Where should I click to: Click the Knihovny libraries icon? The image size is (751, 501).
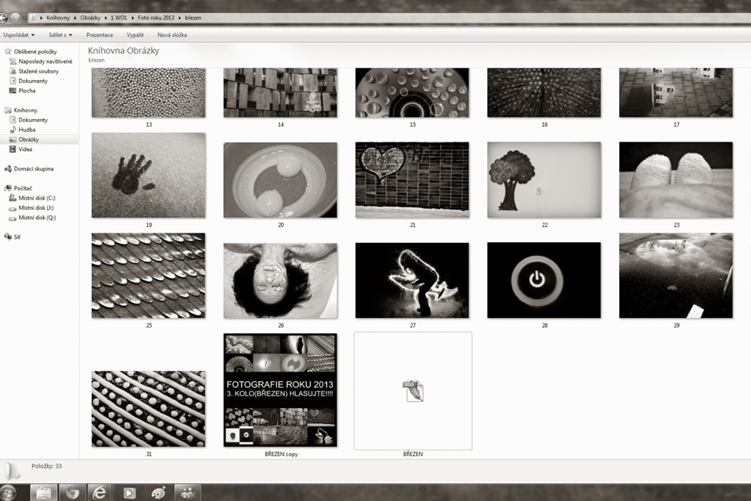point(8,110)
